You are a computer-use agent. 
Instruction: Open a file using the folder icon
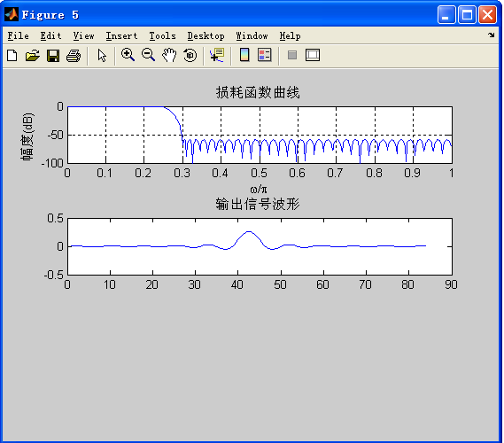click(x=33, y=56)
